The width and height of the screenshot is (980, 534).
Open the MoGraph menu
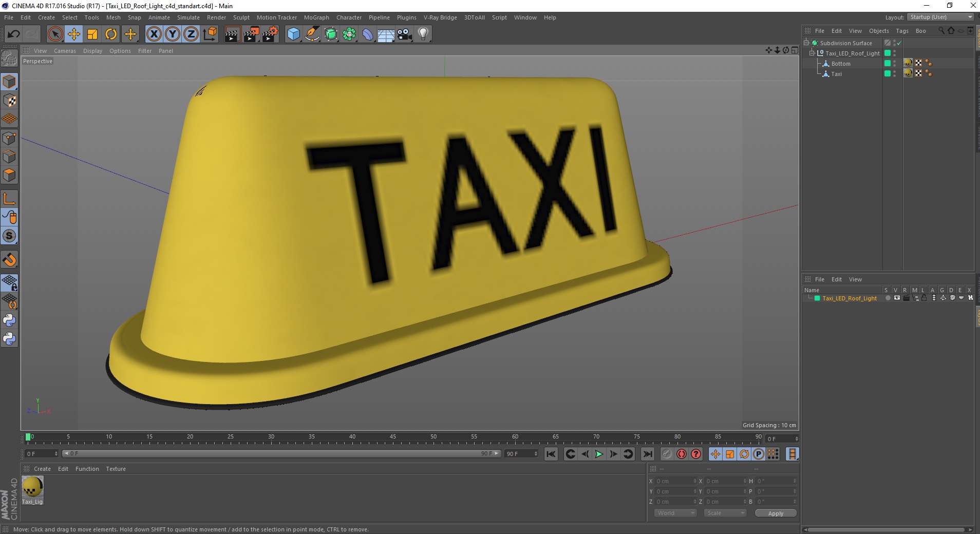click(x=316, y=17)
